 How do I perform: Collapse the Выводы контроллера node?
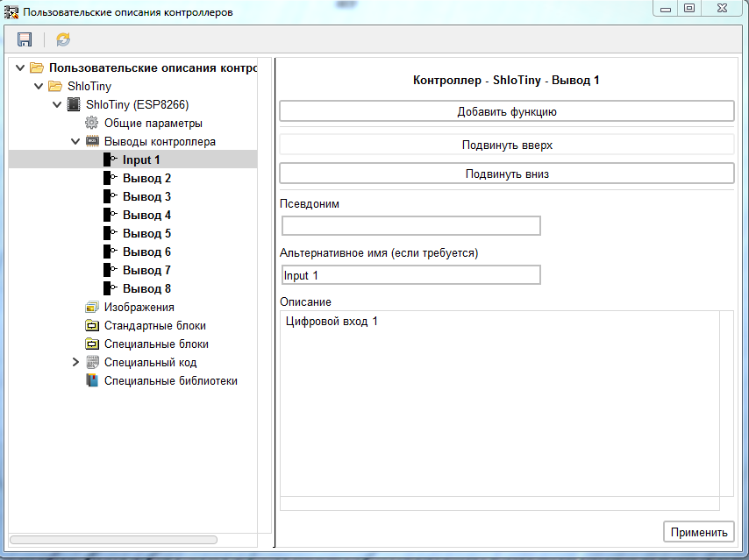pyautogui.click(x=75, y=141)
